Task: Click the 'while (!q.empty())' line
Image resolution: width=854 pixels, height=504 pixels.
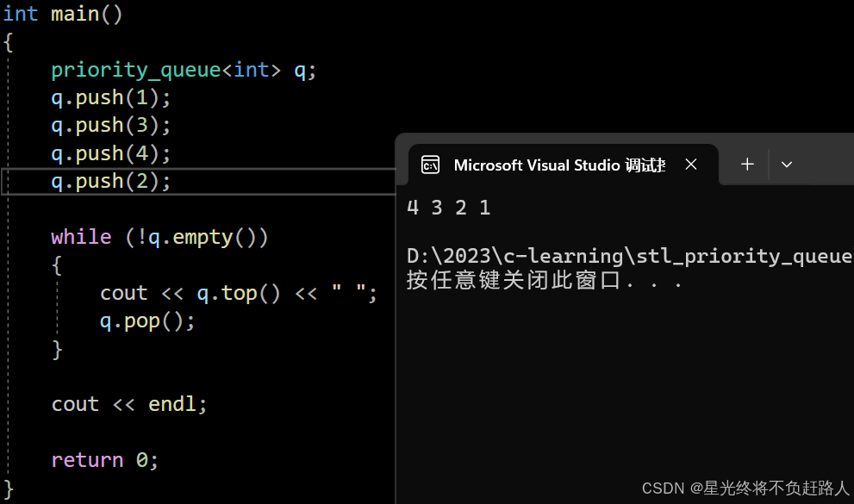Action: [159, 237]
